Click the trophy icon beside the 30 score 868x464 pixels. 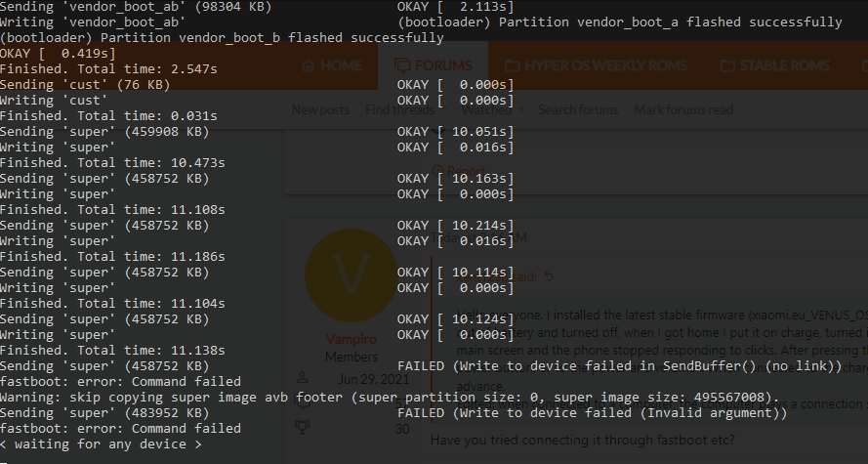(x=301, y=426)
